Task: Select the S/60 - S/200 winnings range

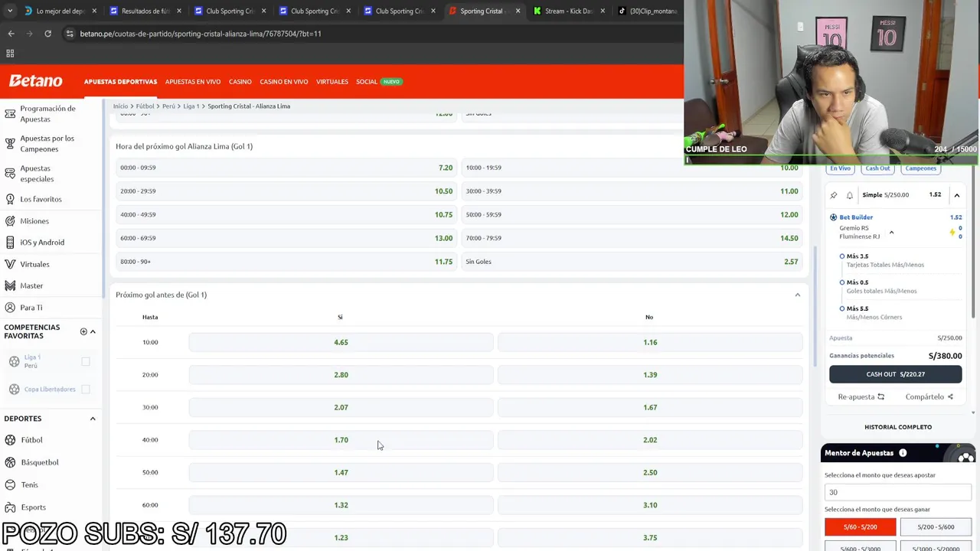Action: point(861,527)
